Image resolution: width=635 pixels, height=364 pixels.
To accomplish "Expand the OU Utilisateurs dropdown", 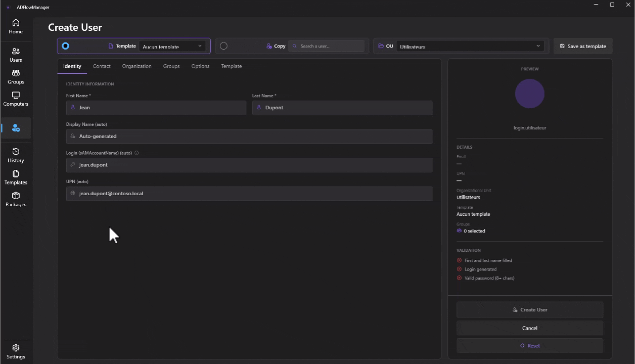I will pyautogui.click(x=470, y=46).
